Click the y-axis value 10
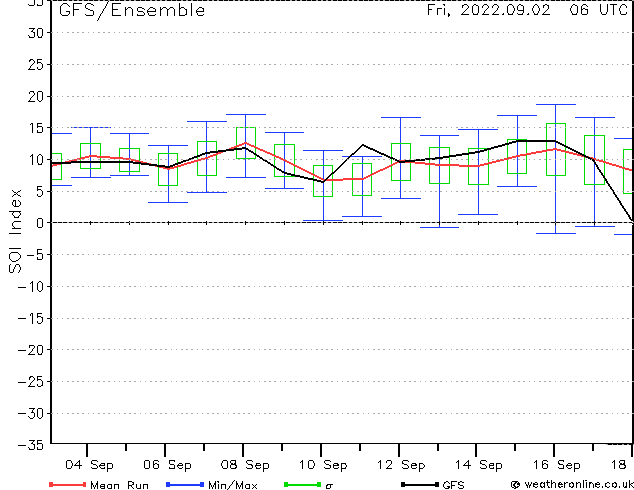The image size is (634, 490). (36, 159)
